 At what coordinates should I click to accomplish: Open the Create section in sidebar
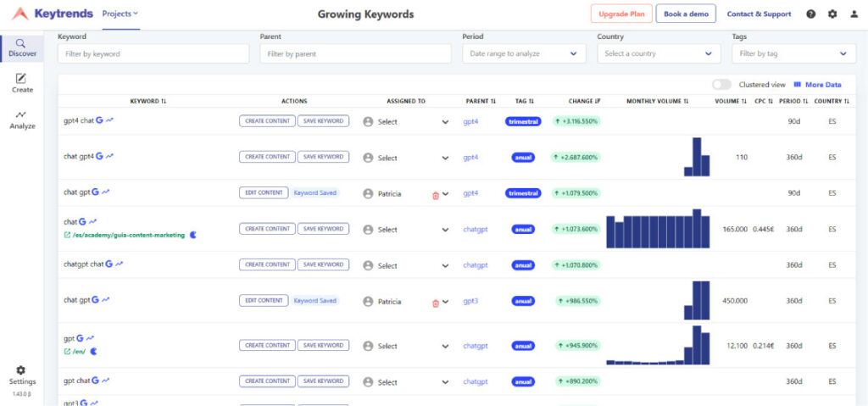22,84
